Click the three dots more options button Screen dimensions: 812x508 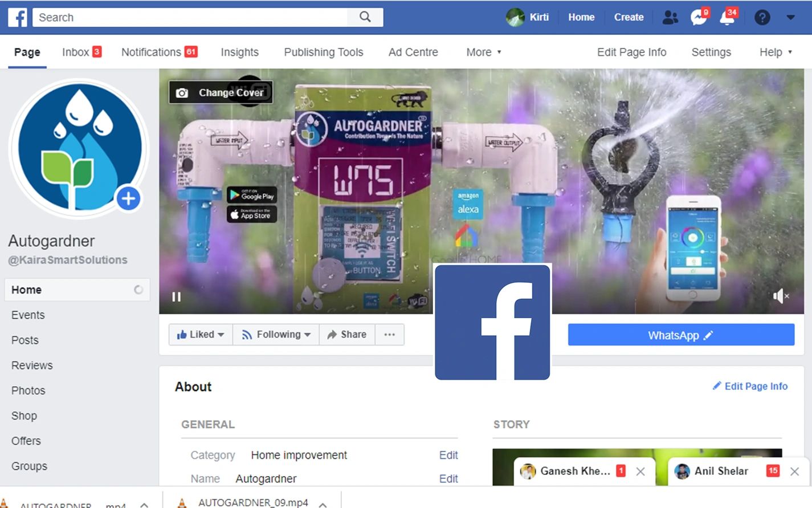tap(390, 335)
